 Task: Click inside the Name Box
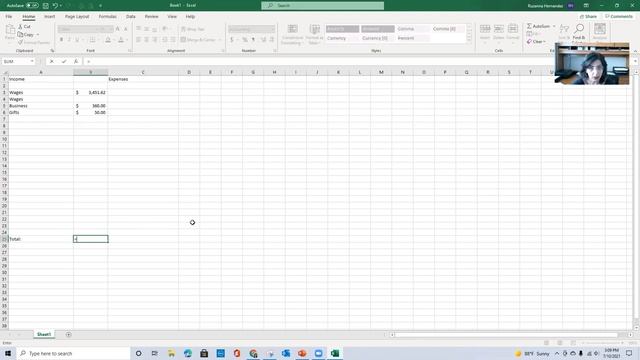[18, 61]
